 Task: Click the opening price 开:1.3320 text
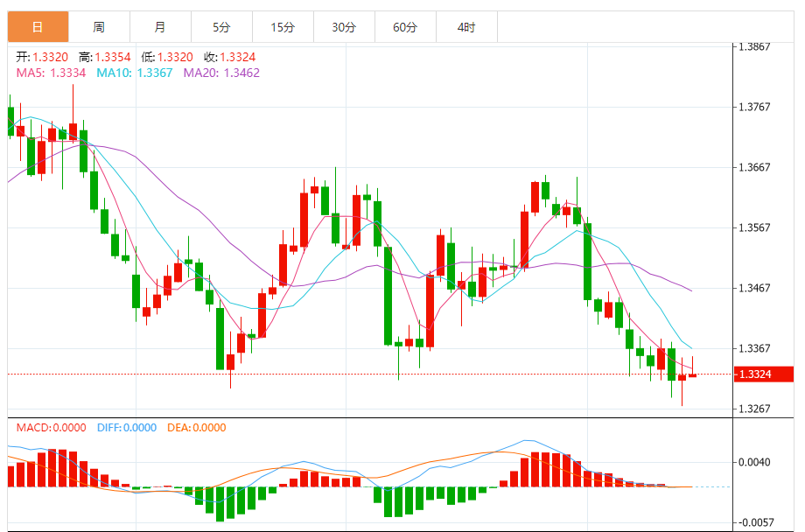point(42,57)
